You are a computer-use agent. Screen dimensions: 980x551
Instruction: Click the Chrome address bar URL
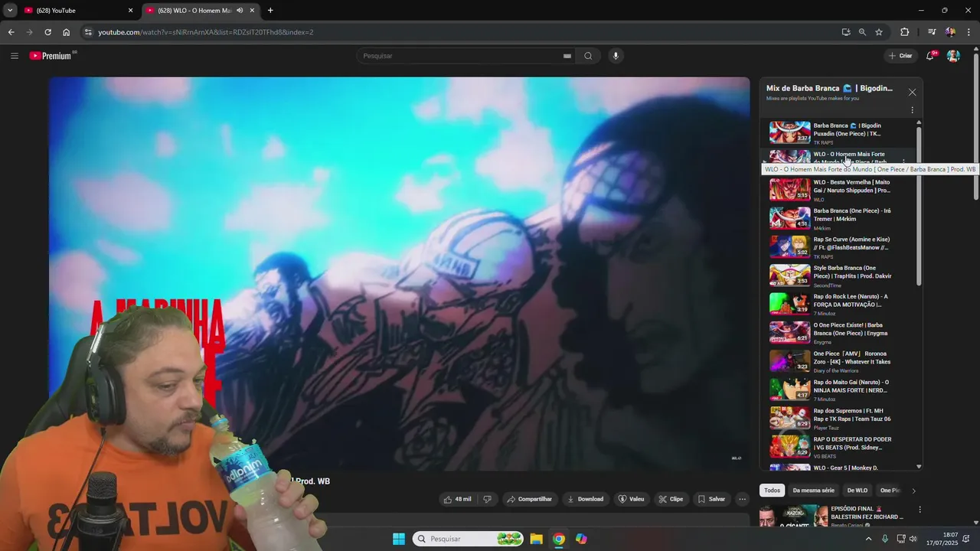(205, 32)
